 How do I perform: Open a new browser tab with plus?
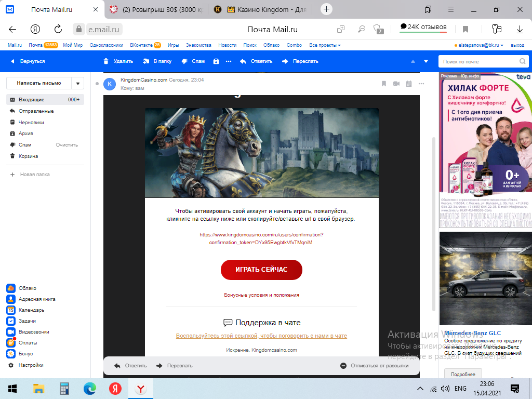point(326,9)
